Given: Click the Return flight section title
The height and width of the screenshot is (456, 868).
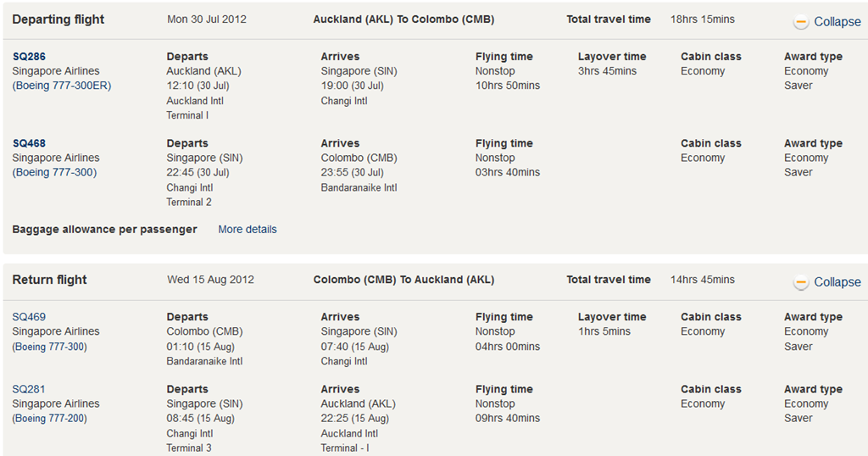Looking at the screenshot, I should [49, 280].
